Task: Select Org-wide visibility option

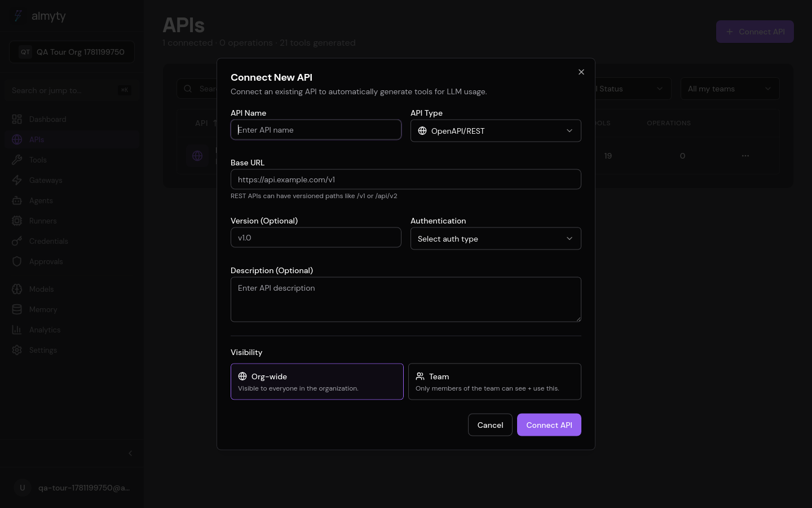Action: click(x=317, y=382)
